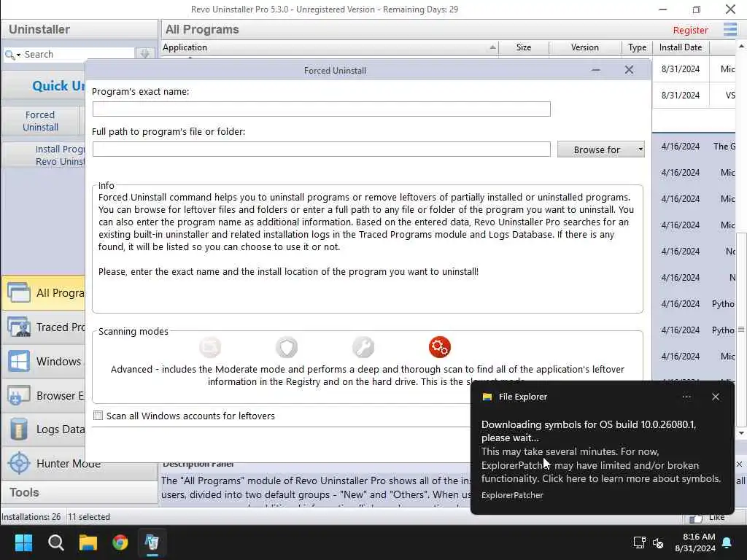Image resolution: width=747 pixels, height=560 pixels.
Task: Select the Uninstaller section header
Action: pos(79,29)
